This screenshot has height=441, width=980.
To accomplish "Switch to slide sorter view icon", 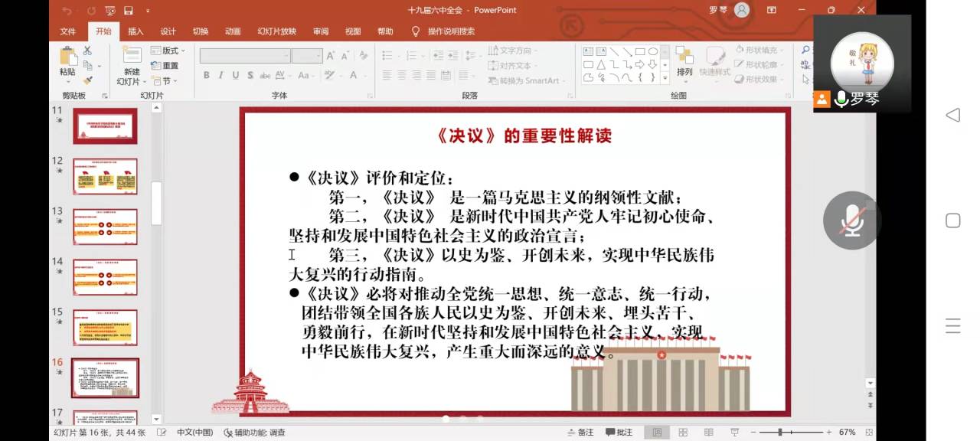I will point(683,433).
